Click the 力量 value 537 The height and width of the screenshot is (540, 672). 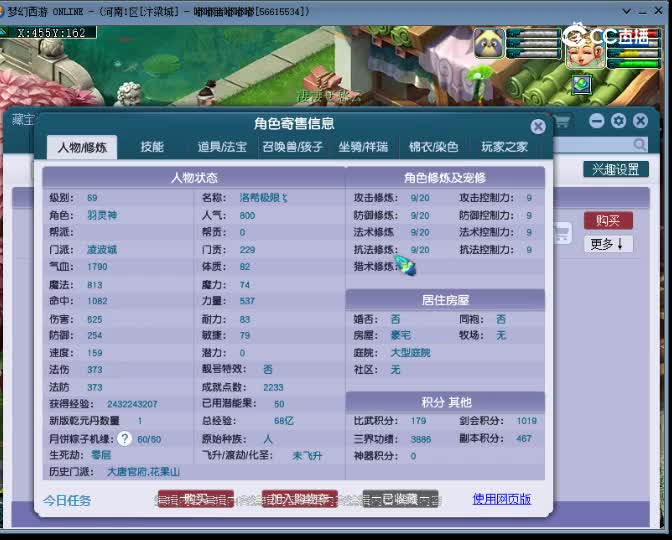247,301
